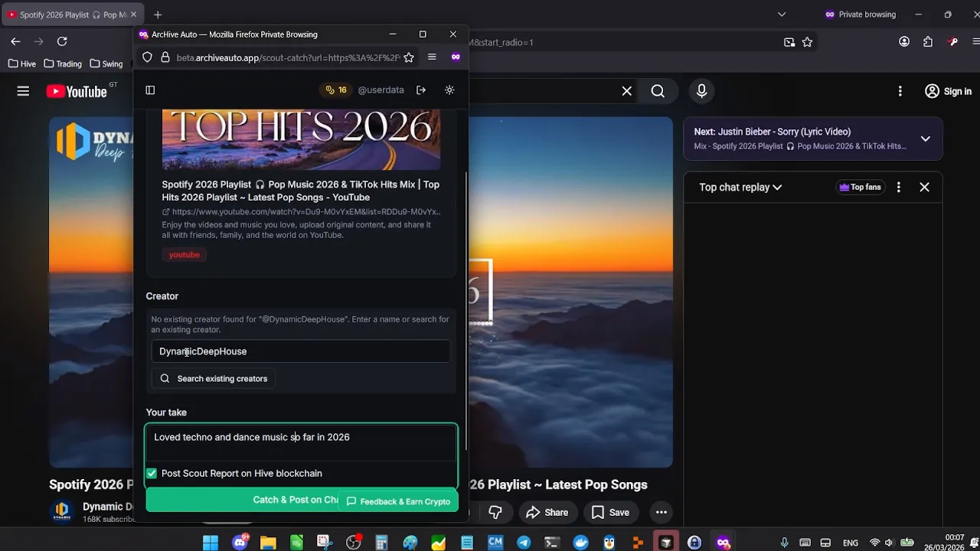The width and height of the screenshot is (980, 551).
Task: Switch to light theme via sun icon
Action: 449,90
